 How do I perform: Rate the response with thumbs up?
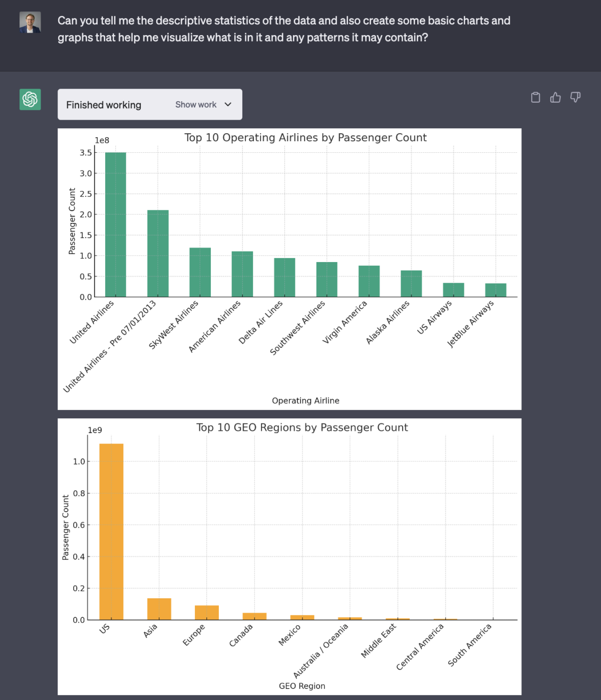pos(555,98)
